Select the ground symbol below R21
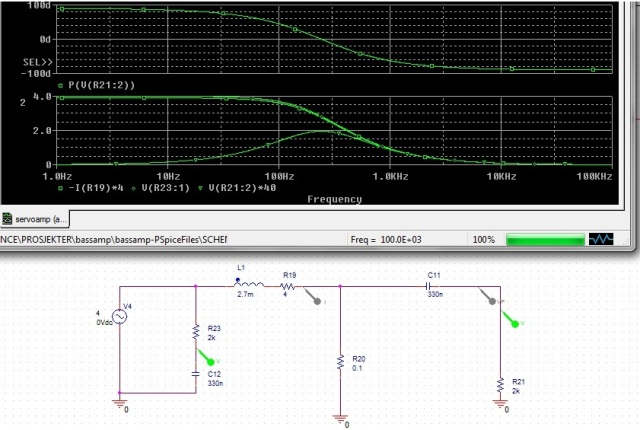The width and height of the screenshot is (640, 430). click(x=500, y=404)
